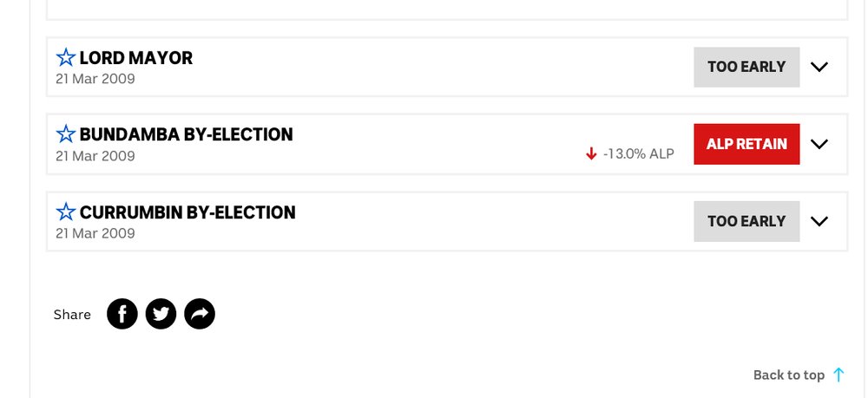Click the Back to top link

click(788, 375)
